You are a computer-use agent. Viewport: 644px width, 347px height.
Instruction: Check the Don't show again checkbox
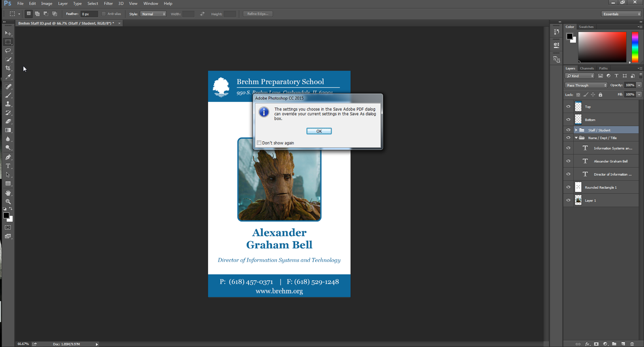259,143
